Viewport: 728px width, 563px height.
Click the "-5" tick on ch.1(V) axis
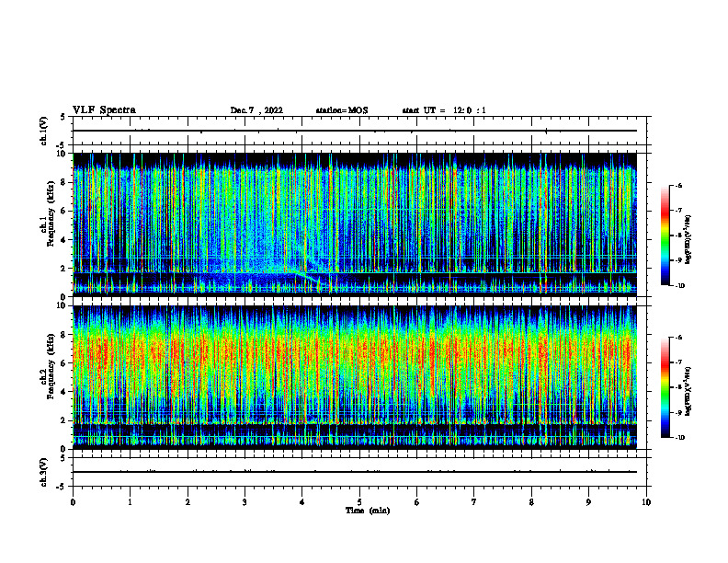[62, 145]
